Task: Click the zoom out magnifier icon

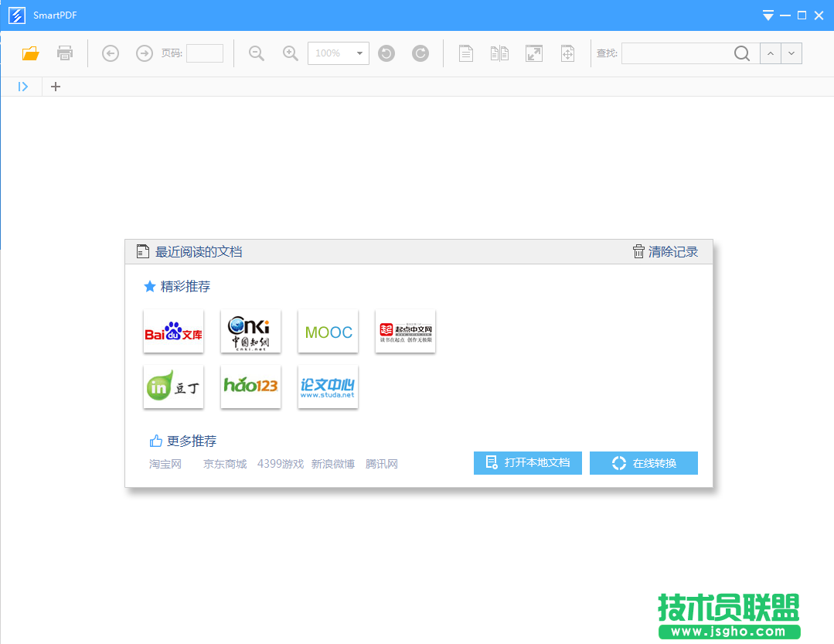Action: pyautogui.click(x=257, y=53)
